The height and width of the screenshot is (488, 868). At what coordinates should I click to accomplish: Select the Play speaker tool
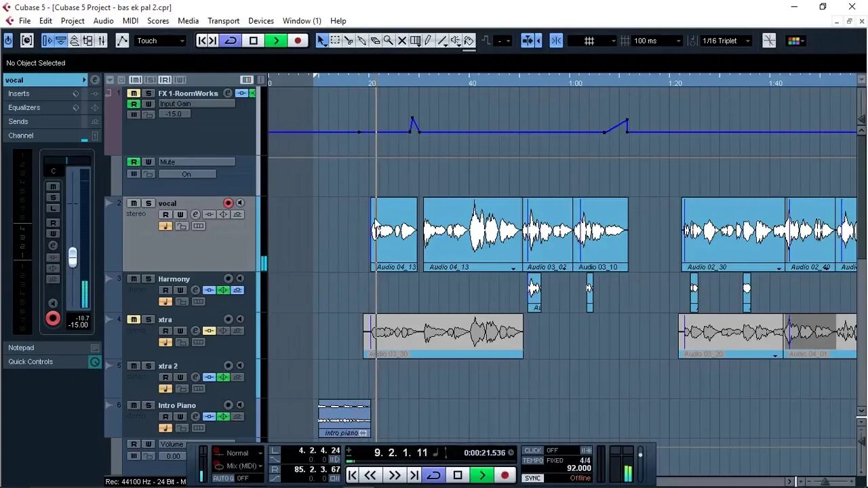click(x=456, y=41)
